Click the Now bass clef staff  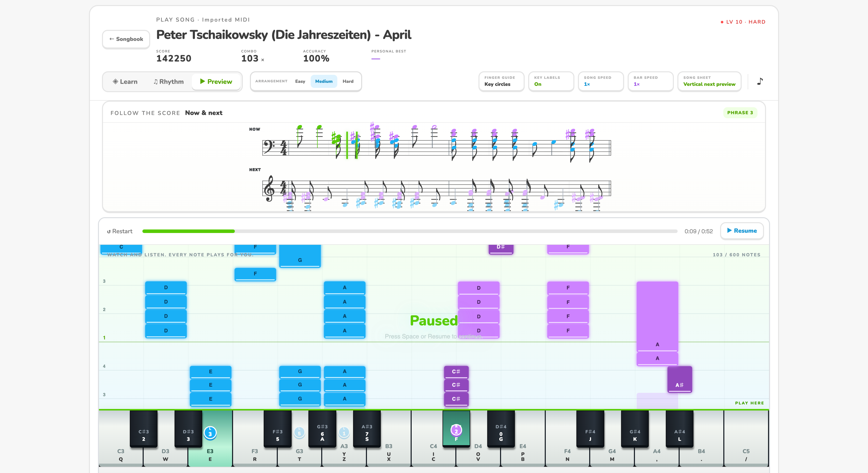point(436,148)
